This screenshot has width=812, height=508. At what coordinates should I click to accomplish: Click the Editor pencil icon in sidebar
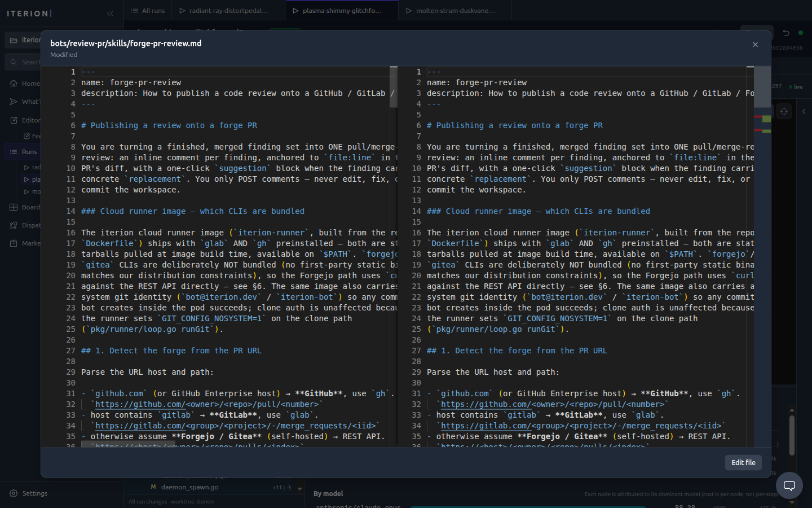point(14,120)
